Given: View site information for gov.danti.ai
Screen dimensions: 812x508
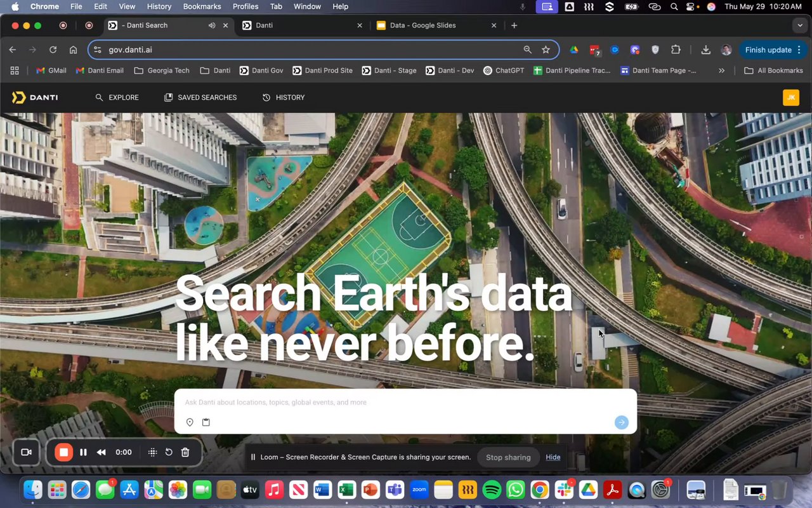Looking at the screenshot, I should point(97,50).
